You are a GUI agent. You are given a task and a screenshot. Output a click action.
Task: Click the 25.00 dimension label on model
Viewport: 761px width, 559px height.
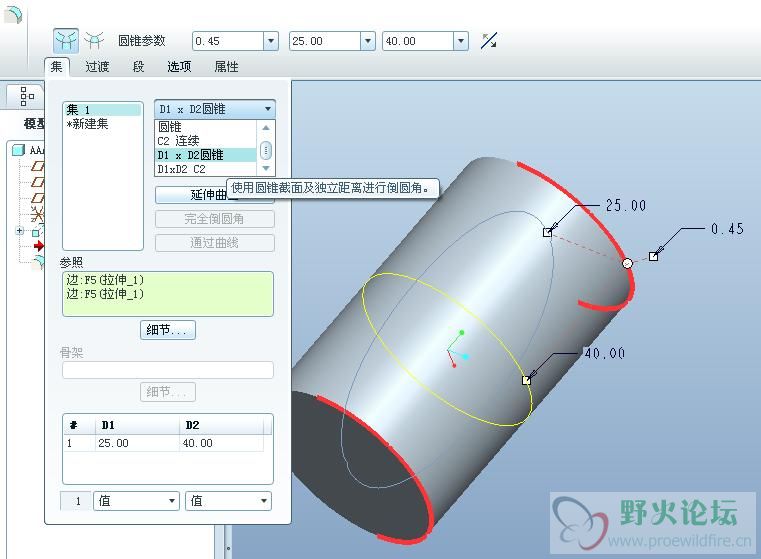point(626,206)
